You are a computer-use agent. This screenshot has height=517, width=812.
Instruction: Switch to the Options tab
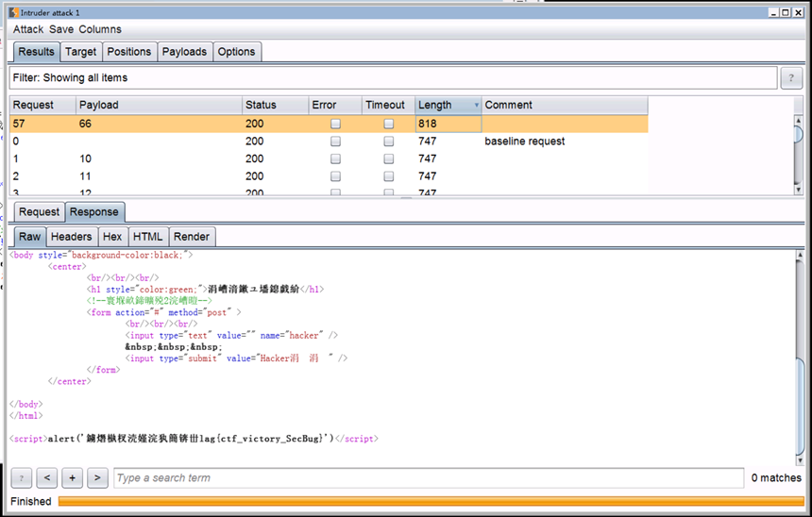pos(237,52)
